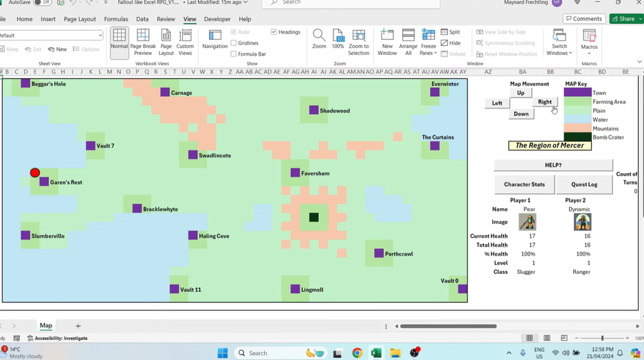Open the Navigation pane
Image resolution: width=644 pixels, height=360 pixels.
pos(215,39)
